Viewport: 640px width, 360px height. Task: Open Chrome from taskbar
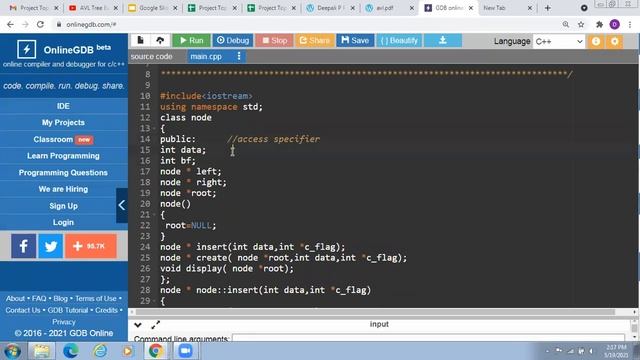[x=156, y=351]
